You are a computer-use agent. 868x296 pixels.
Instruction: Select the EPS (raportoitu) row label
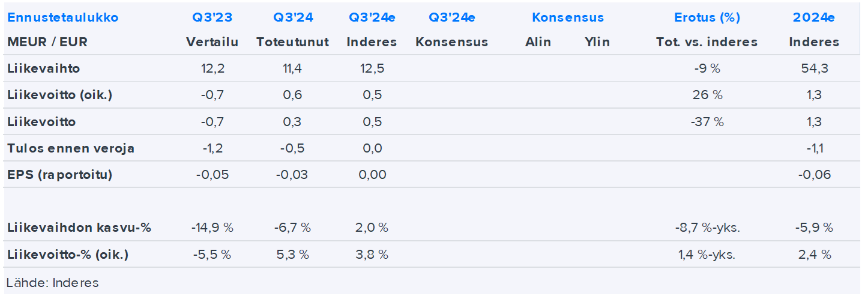click(x=60, y=175)
